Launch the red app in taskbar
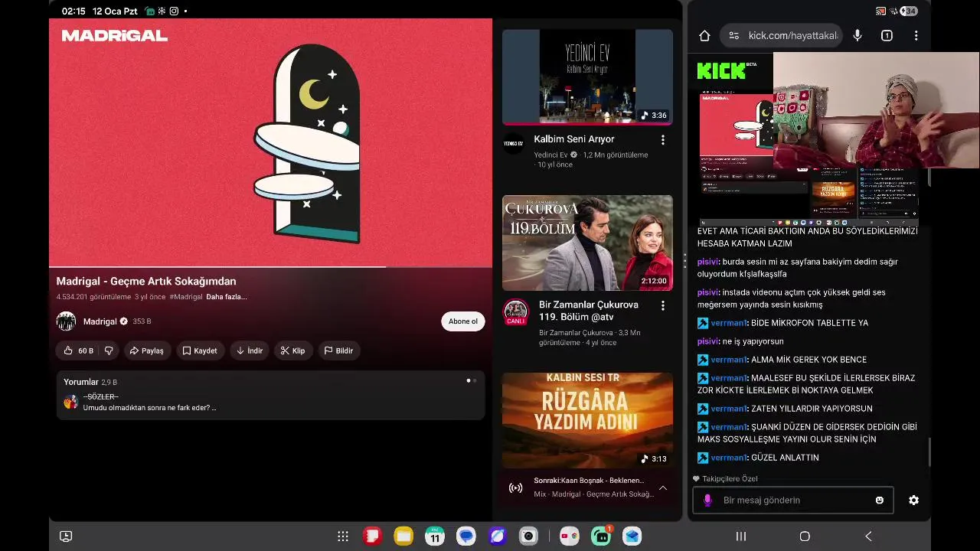Viewport: 980px width, 551px height. point(372,536)
